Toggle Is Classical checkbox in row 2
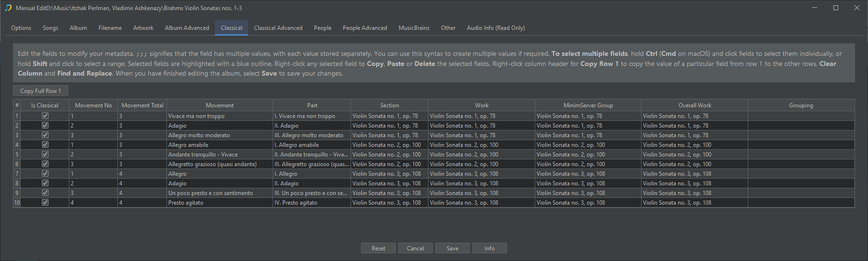Image resolution: width=868 pixels, height=261 pixels. pos(45,125)
